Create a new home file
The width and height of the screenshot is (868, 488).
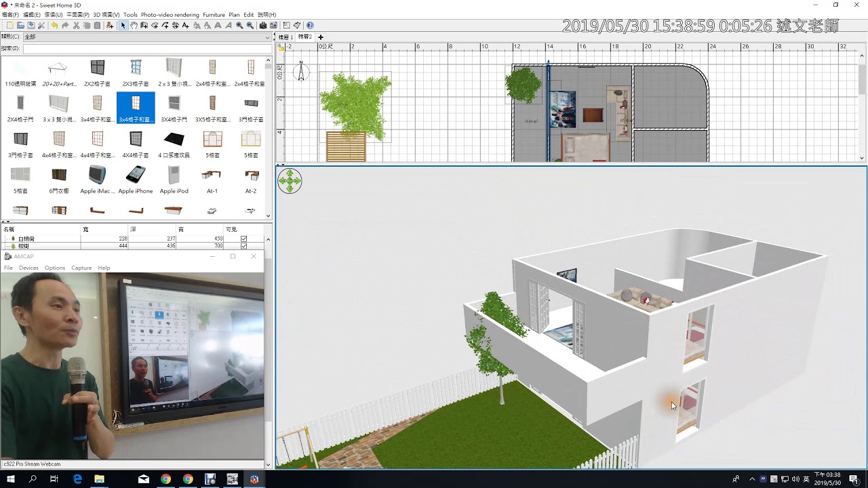click(10, 25)
